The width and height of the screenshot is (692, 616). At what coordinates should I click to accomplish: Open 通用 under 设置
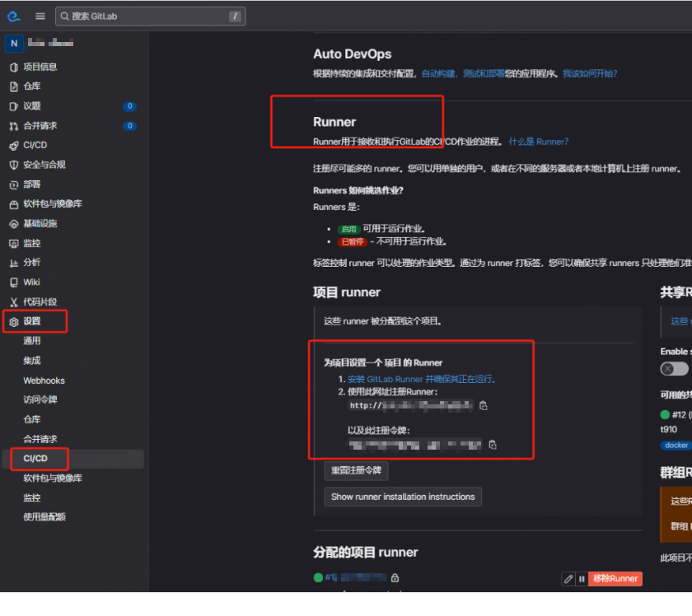pyautogui.click(x=32, y=341)
